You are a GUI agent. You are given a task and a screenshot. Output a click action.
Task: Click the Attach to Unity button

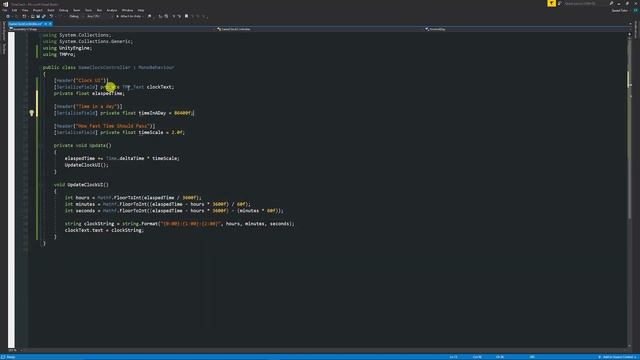tap(129, 16)
